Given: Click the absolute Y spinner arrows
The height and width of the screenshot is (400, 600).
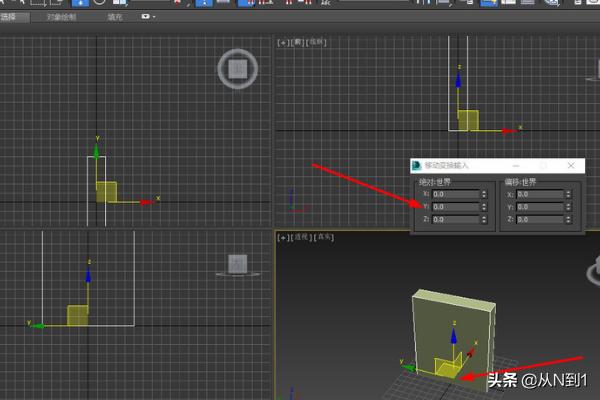Looking at the screenshot, I should click(x=484, y=207).
